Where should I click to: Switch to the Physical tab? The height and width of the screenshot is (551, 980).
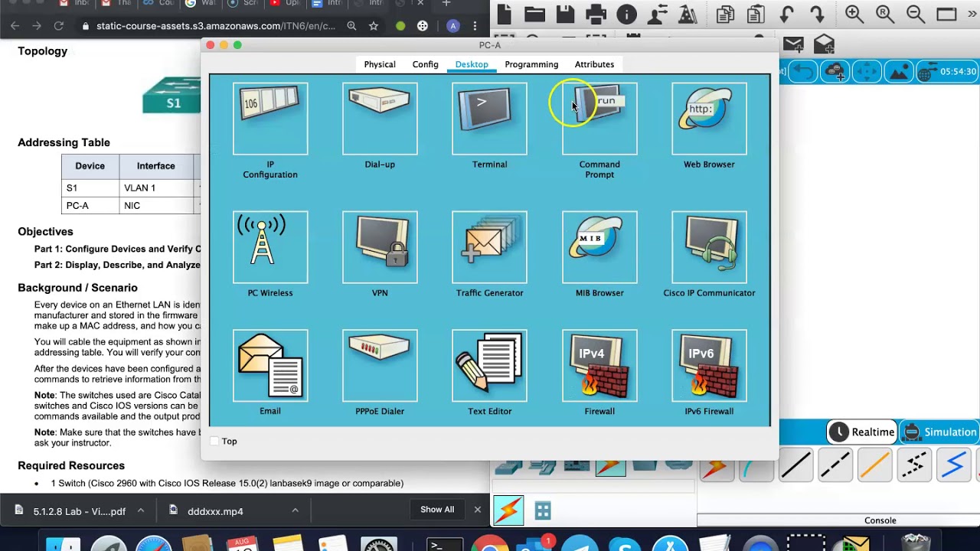pos(380,64)
